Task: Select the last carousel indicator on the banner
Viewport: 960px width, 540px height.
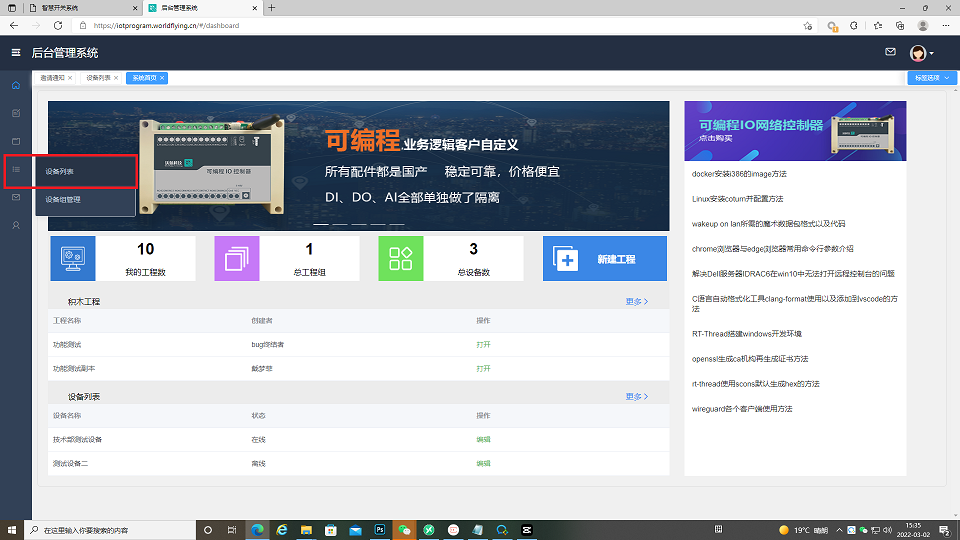Action: (397, 224)
